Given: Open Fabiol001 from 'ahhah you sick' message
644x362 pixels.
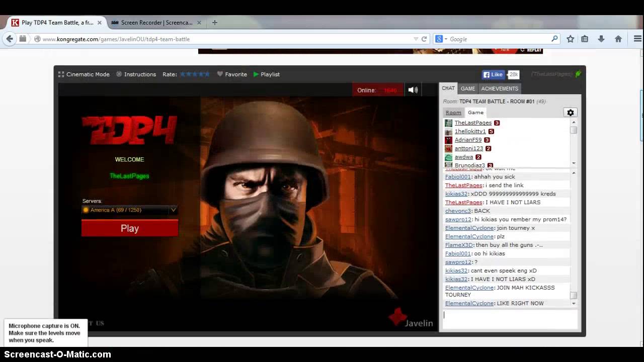Looking at the screenshot, I should pos(458,176).
